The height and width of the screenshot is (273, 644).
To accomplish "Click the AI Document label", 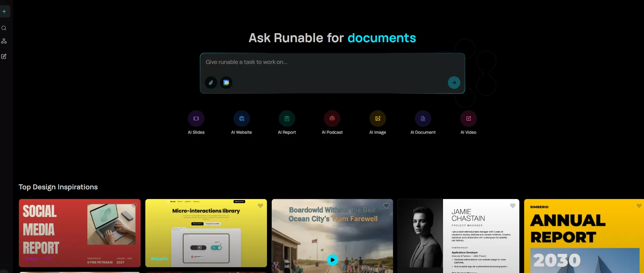I will pos(423,132).
